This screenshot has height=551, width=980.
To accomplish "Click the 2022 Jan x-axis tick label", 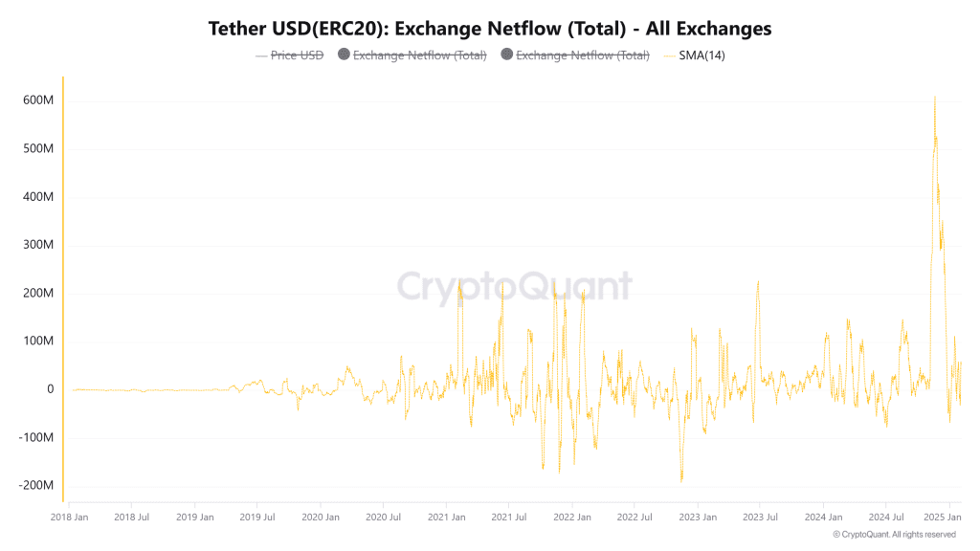I will pos(572,518).
